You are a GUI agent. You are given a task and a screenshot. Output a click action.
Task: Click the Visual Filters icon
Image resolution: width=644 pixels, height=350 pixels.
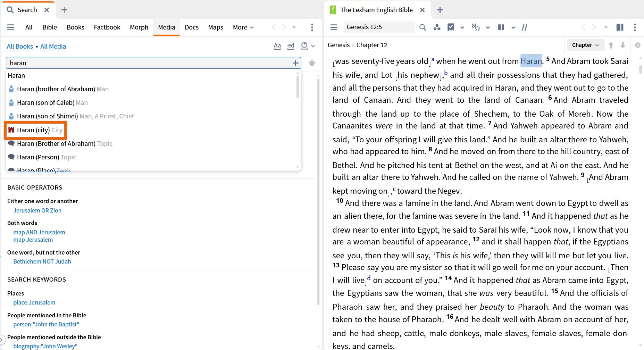(x=451, y=27)
